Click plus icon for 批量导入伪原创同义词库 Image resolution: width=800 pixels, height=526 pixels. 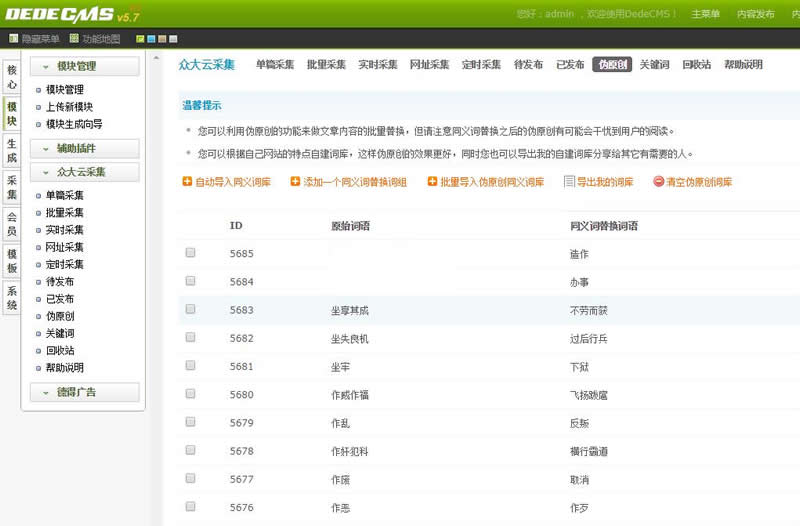(x=432, y=182)
